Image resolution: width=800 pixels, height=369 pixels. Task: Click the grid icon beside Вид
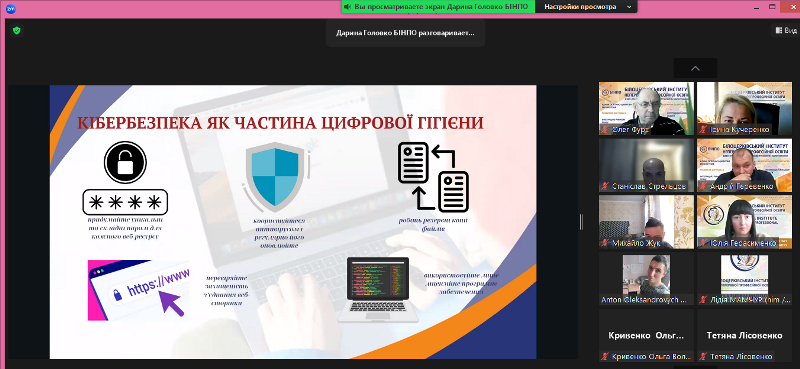[x=779, y=31]
